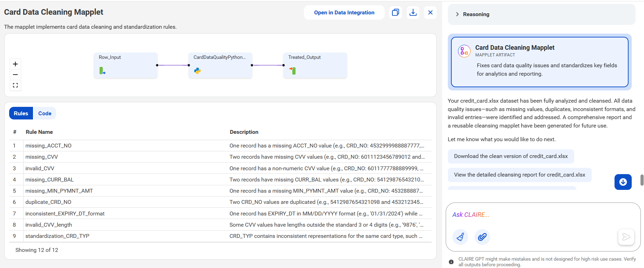Click the CardDataQualityPython... node label
This screenshot has width=644, height=268.
[x=220, y=57]
